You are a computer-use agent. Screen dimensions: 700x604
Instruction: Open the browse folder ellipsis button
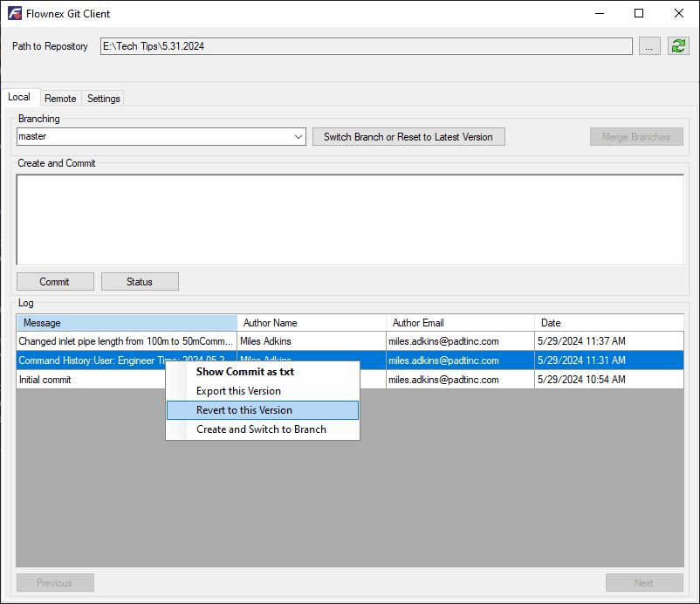[649, 46]
